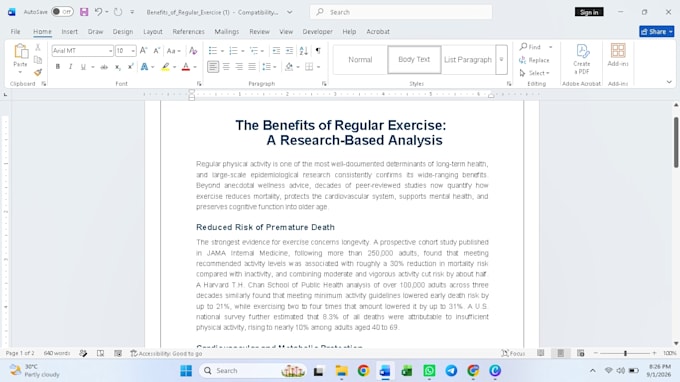Apply yellow text highlight color
This screenshot has height=382, width=680.
(x=165, y=67)
